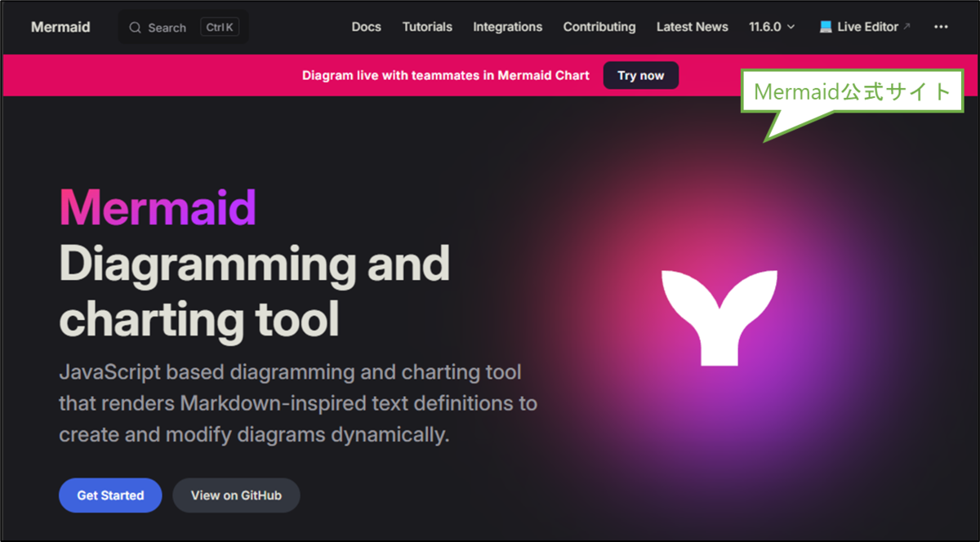
Task: Open the Live Editor link
Action: pyautogui.click(x=865, y=27)
